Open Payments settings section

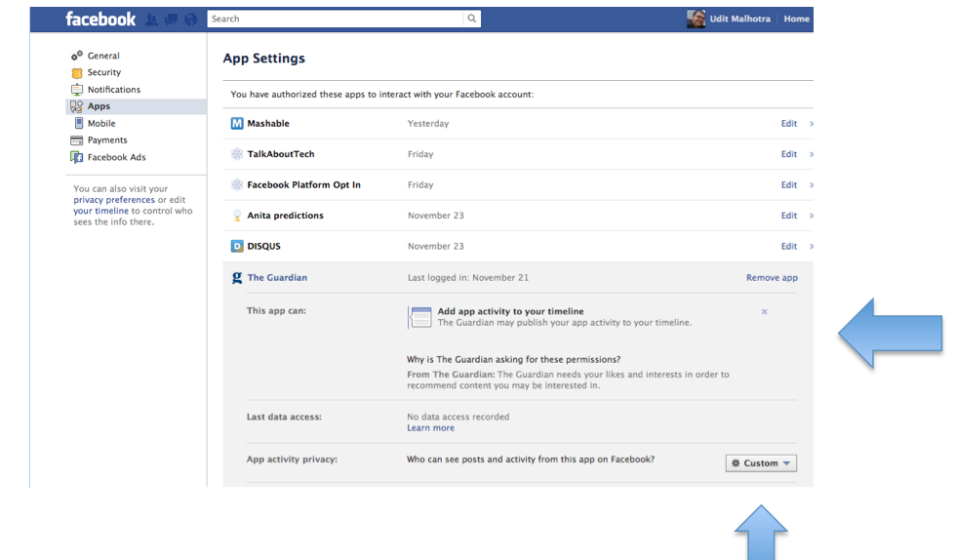107,140
